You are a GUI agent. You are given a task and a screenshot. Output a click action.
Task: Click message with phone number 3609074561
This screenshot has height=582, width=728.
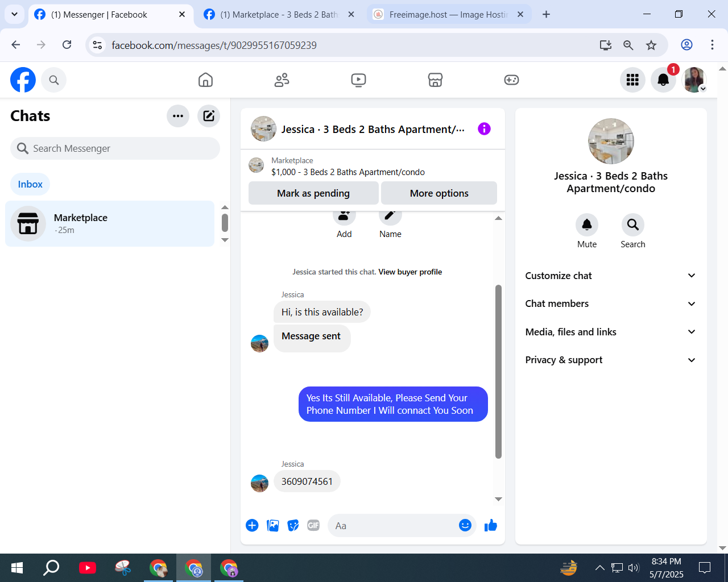click(x=307, y=481)
